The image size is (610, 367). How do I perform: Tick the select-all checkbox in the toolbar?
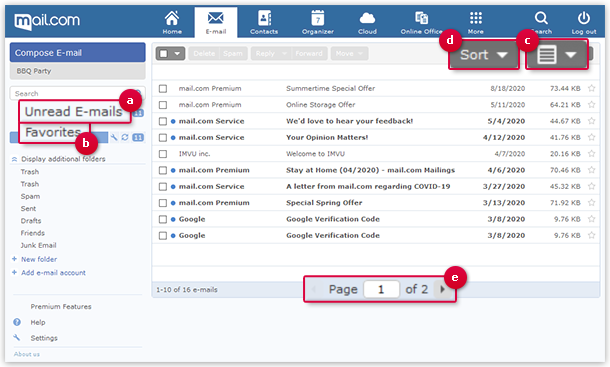[164, 53]
